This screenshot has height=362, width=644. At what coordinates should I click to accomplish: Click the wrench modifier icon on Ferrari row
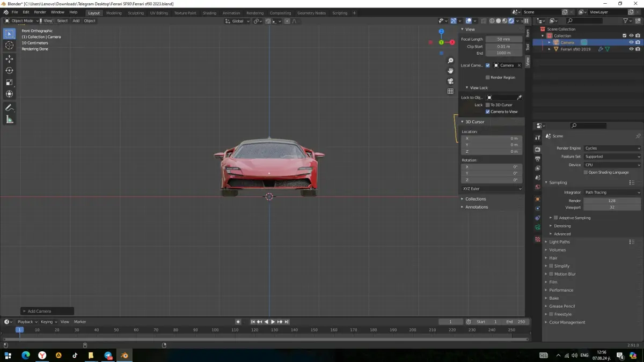coord(601,49)
